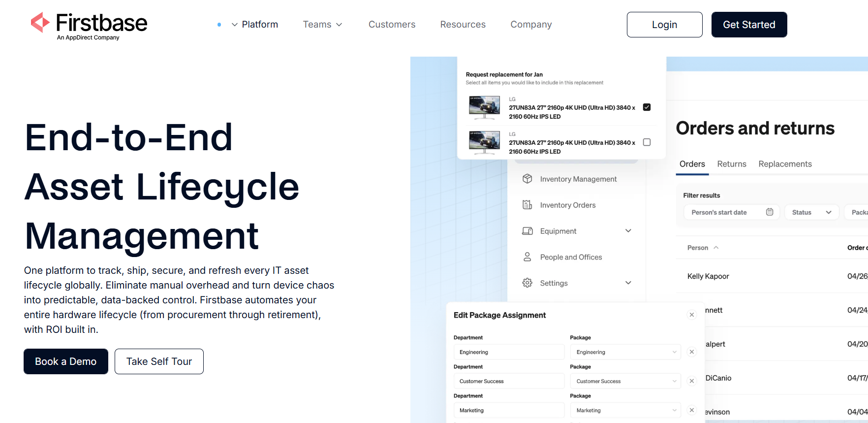Go to Customers page
The height and width of the screenshot is (423, 868).
click(x=392, y=25)
